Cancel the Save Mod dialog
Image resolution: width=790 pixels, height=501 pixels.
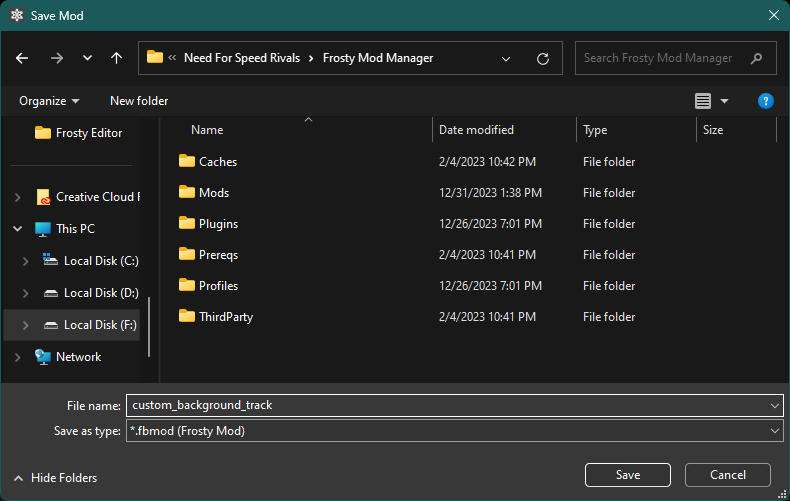(728, 475)
